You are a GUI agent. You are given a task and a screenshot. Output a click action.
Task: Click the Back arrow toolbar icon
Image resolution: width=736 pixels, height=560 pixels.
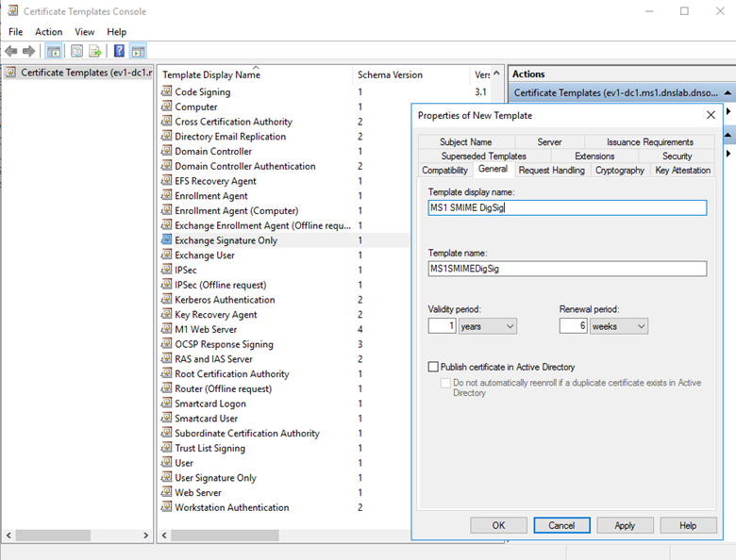10,51
